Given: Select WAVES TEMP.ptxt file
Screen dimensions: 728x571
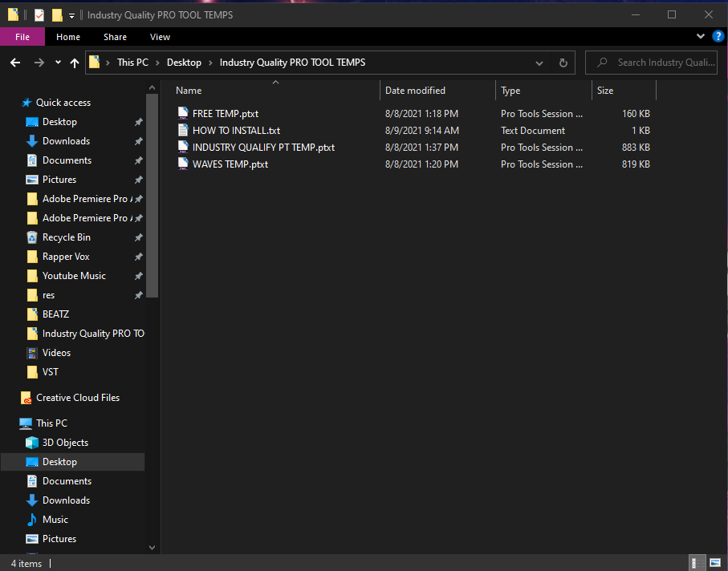Looking at the screenshot, I should 230,164.
